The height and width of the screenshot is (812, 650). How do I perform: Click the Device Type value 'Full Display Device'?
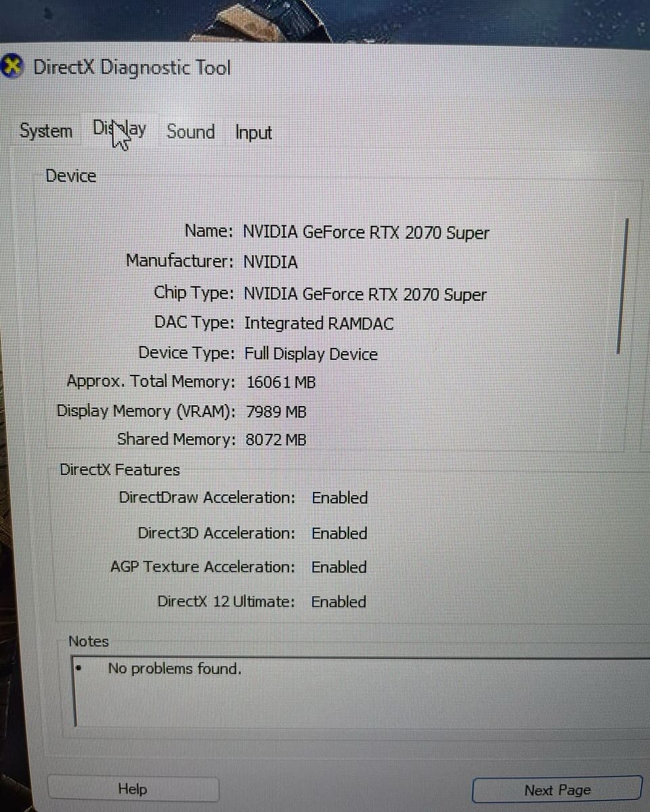[311, 353]
